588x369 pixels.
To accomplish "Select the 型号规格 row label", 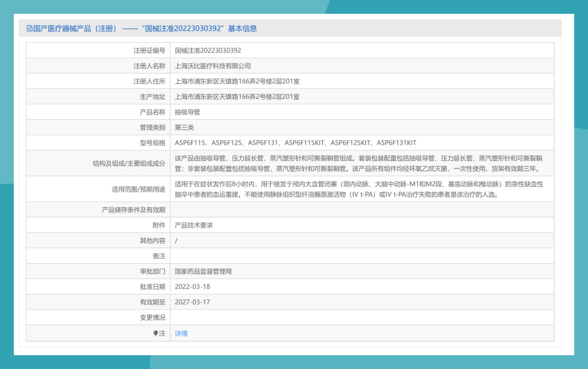I will 152,143.
